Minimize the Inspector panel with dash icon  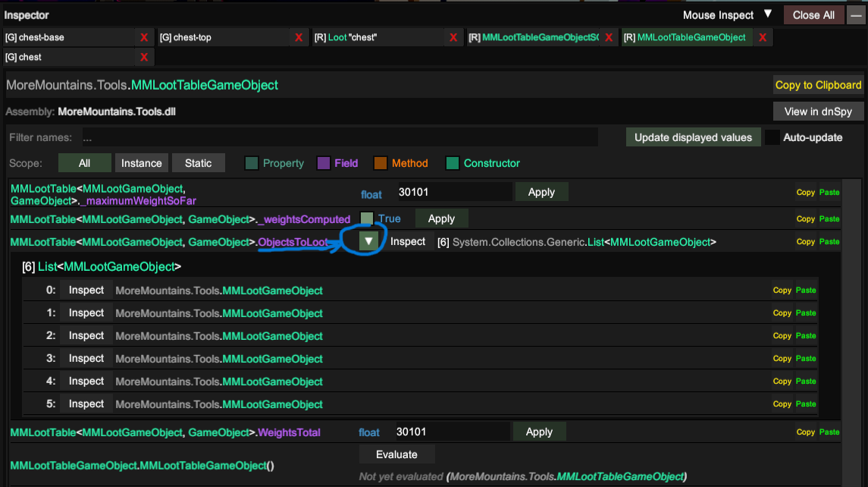[x=856, y=15]
